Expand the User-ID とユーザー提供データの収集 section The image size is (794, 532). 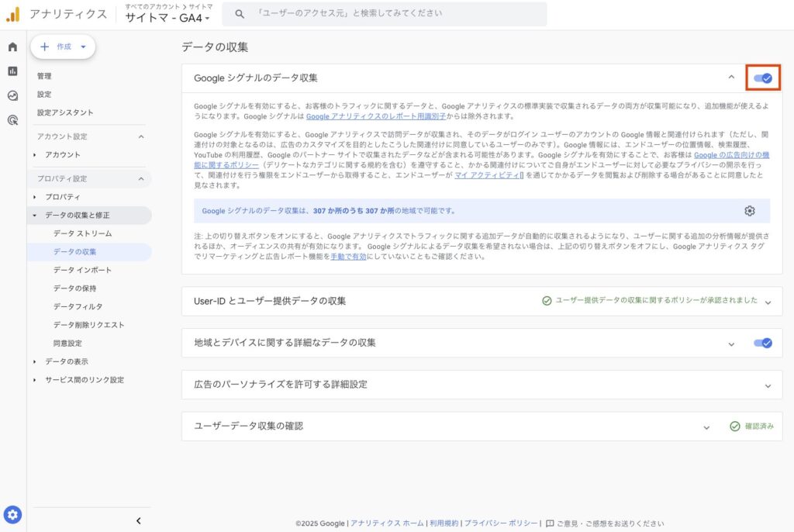[x=768, y=302]
